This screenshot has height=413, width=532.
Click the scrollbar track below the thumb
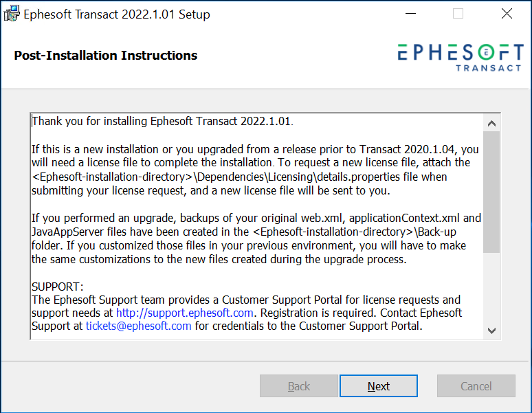491,287
